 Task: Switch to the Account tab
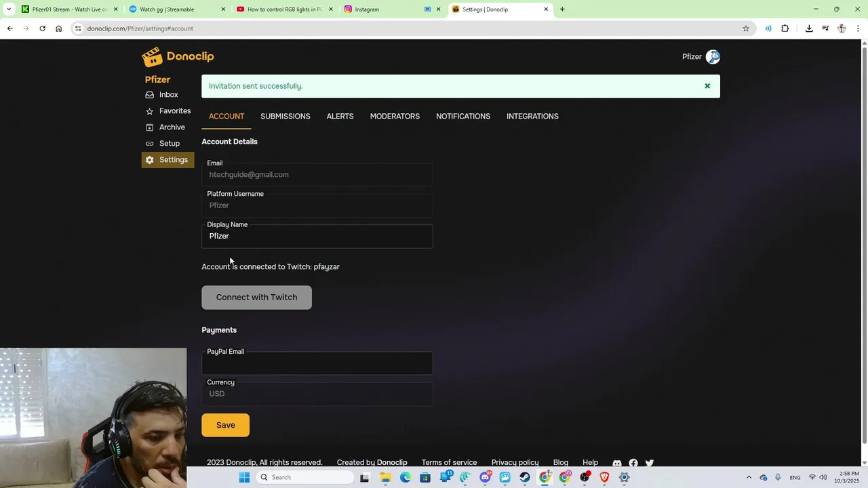226,117
